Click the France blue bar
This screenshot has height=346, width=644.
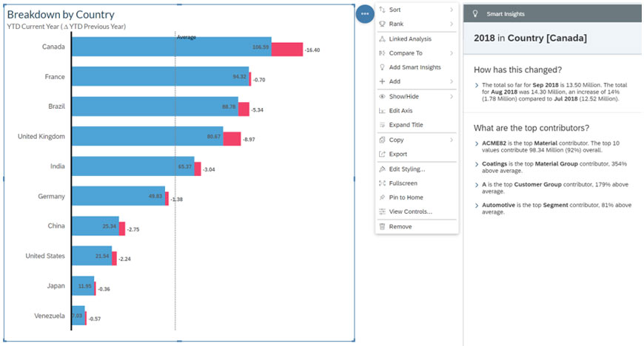click(x=161, y=76)
